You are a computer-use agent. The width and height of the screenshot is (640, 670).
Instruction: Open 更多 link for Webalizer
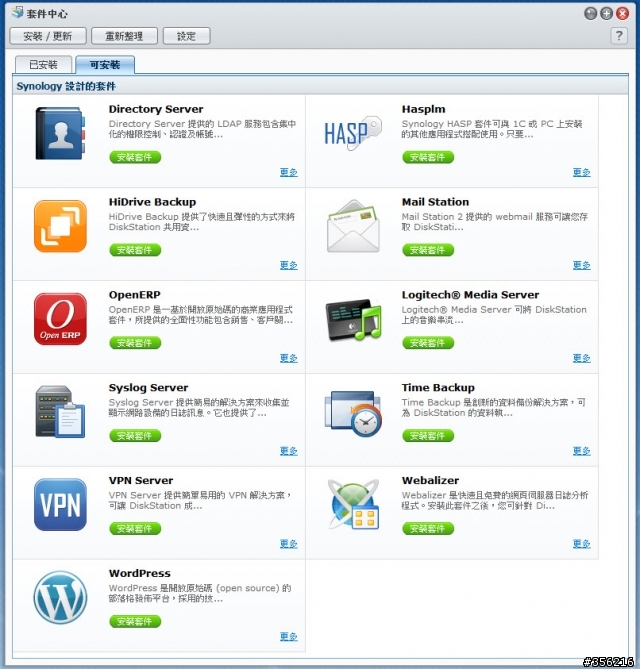pyautogui.click(x=582, y=543)
